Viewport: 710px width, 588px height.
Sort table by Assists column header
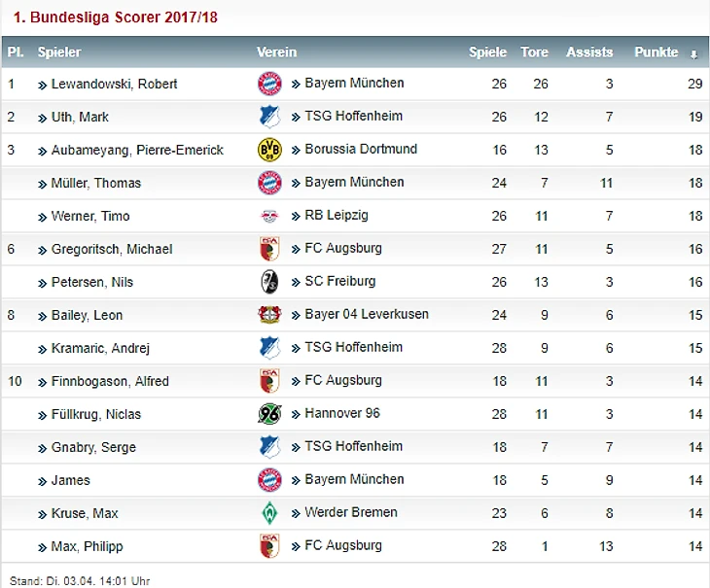pyautogui.click(x=589, y=52)
